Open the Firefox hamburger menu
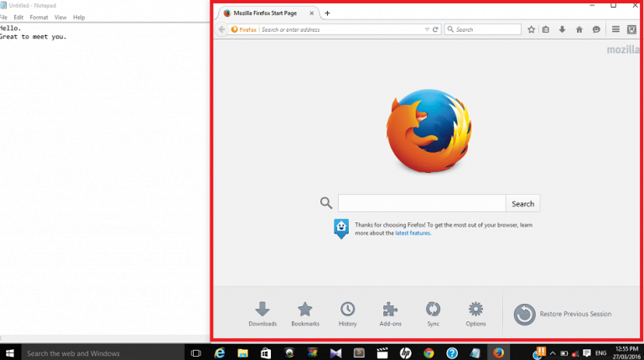This screenshot has height=360, width=644. click(x=615, y=29)
